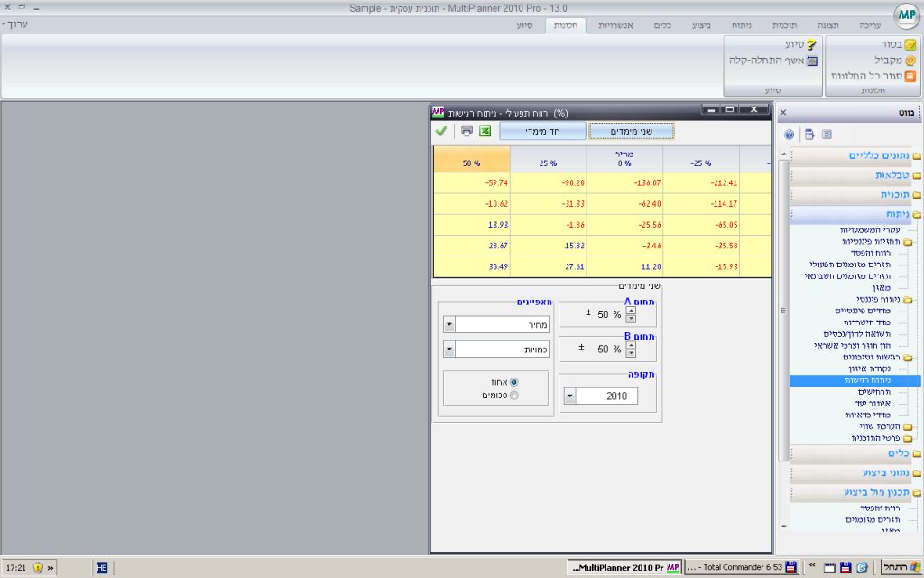Open the כמויות characteristic dropdown
The height and width of the screenshot is (578, 924).
tap(449, 350)
